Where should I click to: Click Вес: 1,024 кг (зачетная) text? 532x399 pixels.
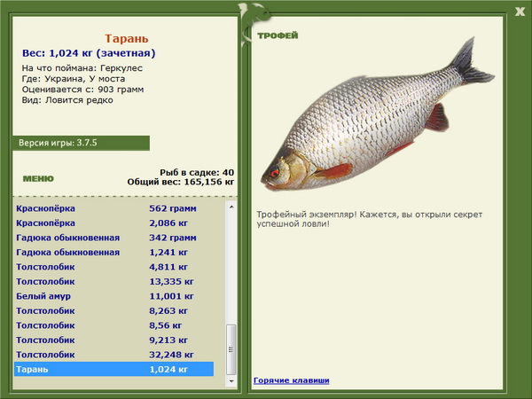[x=89, y=53]
